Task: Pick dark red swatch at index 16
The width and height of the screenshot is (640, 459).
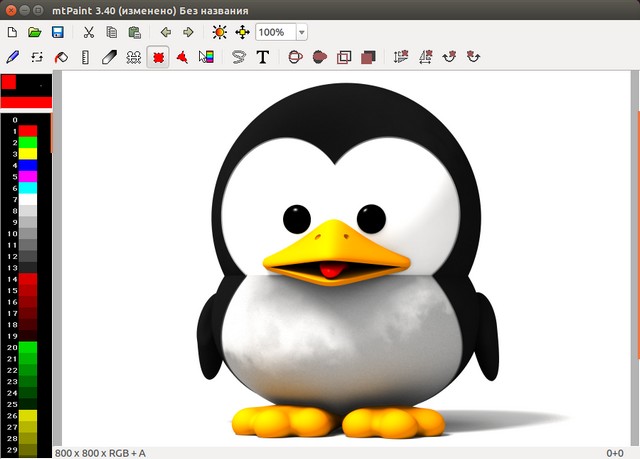Action: [x=28, y=302]
